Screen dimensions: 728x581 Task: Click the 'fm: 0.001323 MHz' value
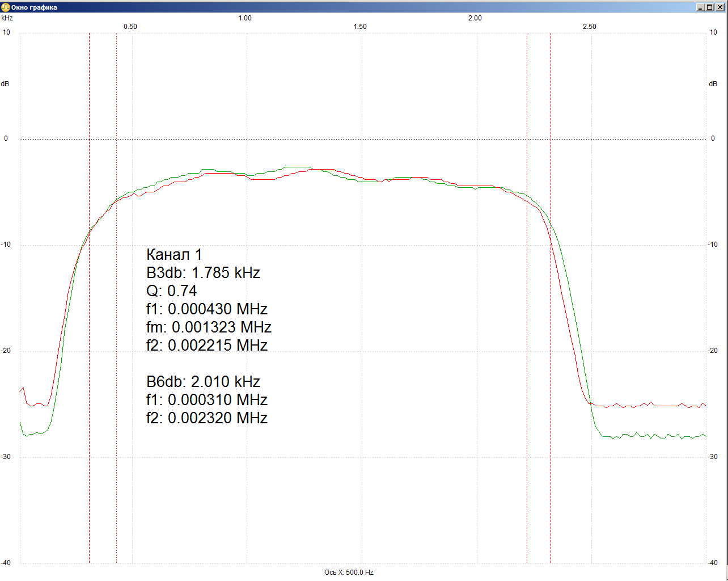[x=209, y=327]
